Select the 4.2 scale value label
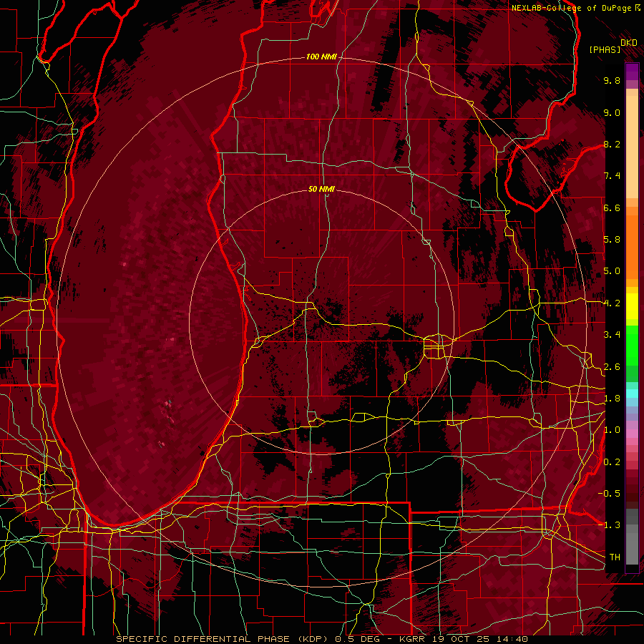 click(612, 303)
